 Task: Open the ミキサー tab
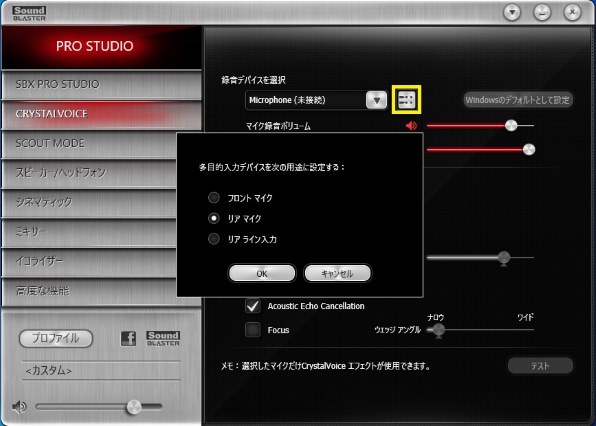tap(90, 232)
